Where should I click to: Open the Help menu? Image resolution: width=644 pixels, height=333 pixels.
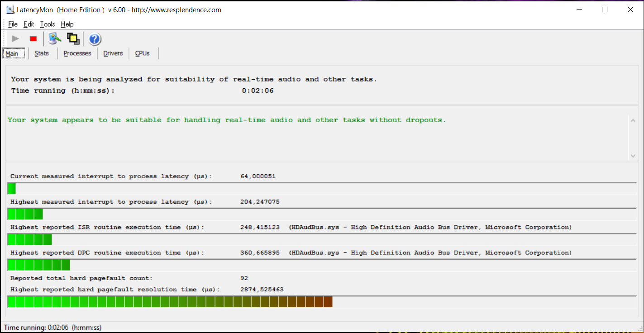click(67, 24)
